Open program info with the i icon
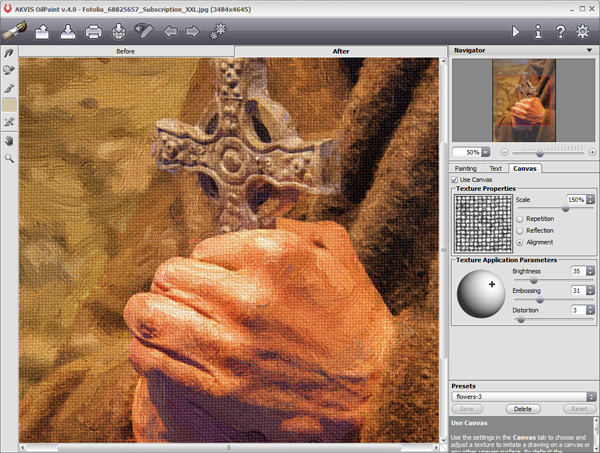The height and width of the screenshot is (453, 600). point(538,32)
